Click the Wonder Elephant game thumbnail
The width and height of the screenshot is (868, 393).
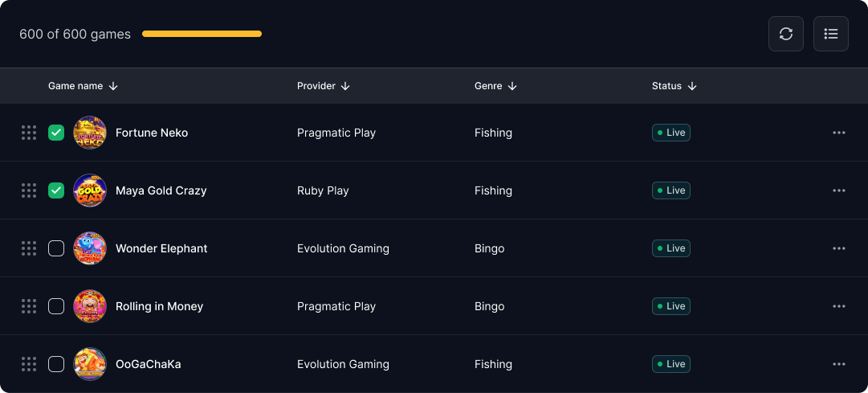90,248
